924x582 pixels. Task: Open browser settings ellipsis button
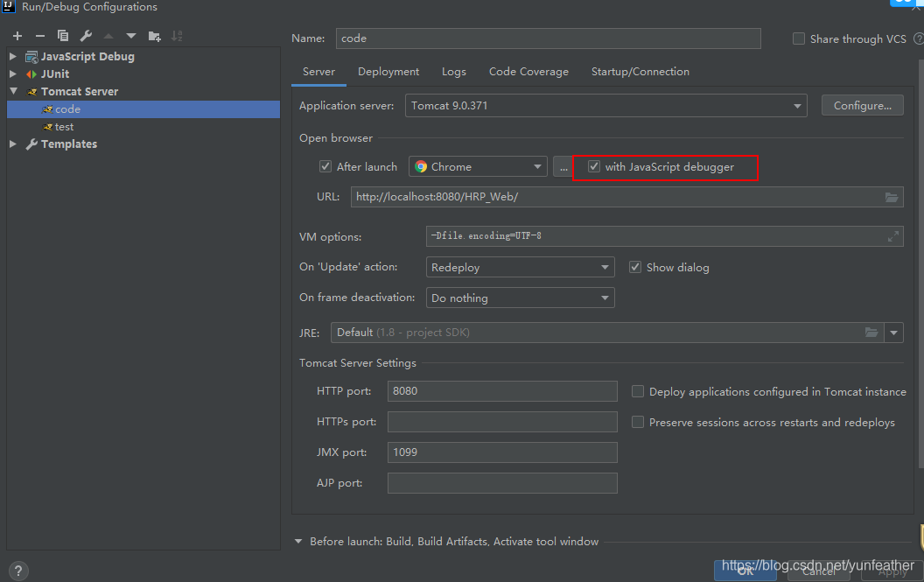[x=564, y=167]
